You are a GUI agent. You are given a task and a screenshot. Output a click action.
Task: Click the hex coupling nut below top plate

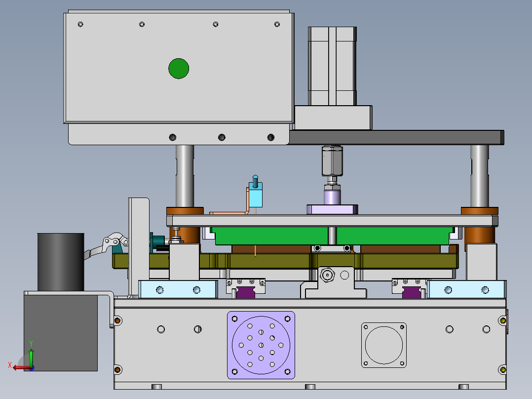click(332, 161)
